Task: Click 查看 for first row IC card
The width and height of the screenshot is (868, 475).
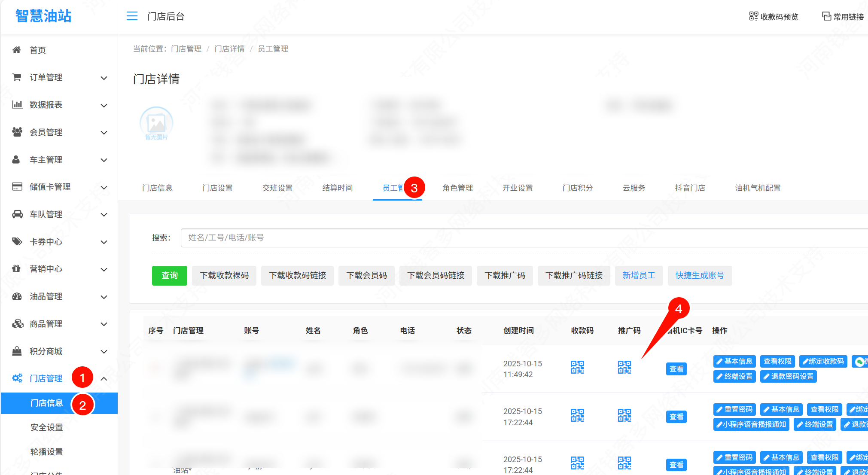Action: (x=676, y=369)
